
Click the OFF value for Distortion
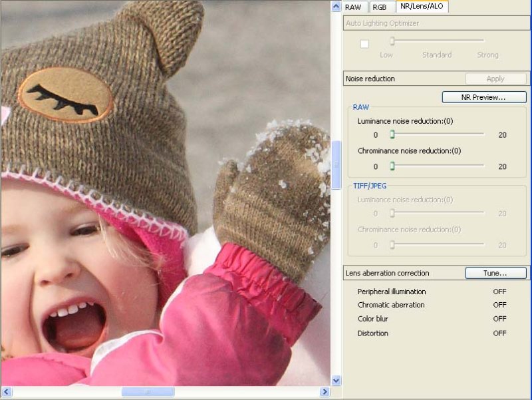(499, 333)
